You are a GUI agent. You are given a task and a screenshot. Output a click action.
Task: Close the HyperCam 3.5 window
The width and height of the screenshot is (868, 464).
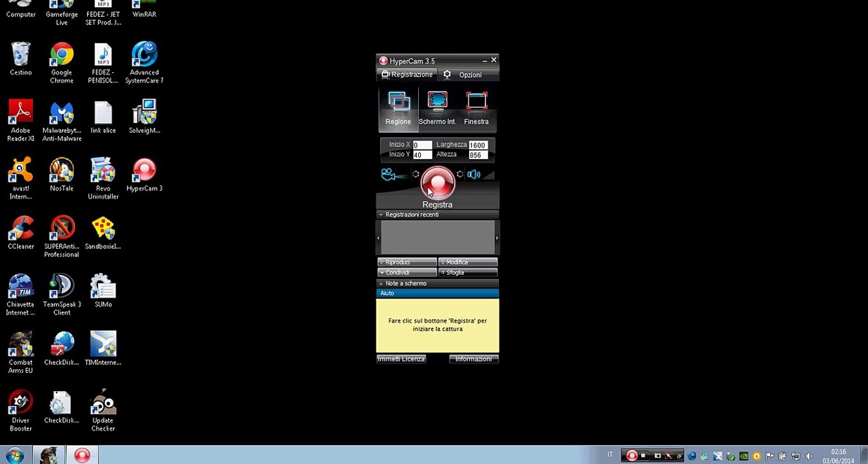tap(494, 60)
